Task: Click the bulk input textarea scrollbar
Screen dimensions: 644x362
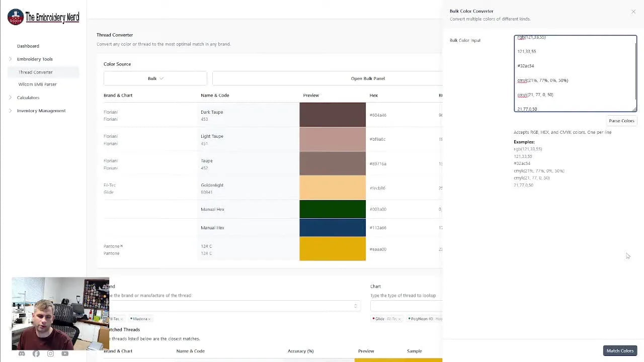Action: (635, 70)
